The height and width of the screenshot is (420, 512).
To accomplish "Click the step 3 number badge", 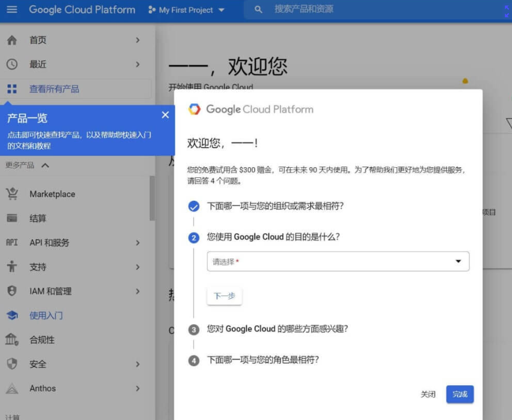I will coord(193,330).
